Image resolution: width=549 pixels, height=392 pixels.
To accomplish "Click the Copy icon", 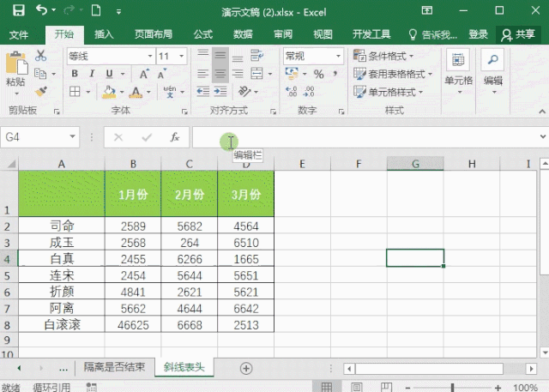I will 40,74.
